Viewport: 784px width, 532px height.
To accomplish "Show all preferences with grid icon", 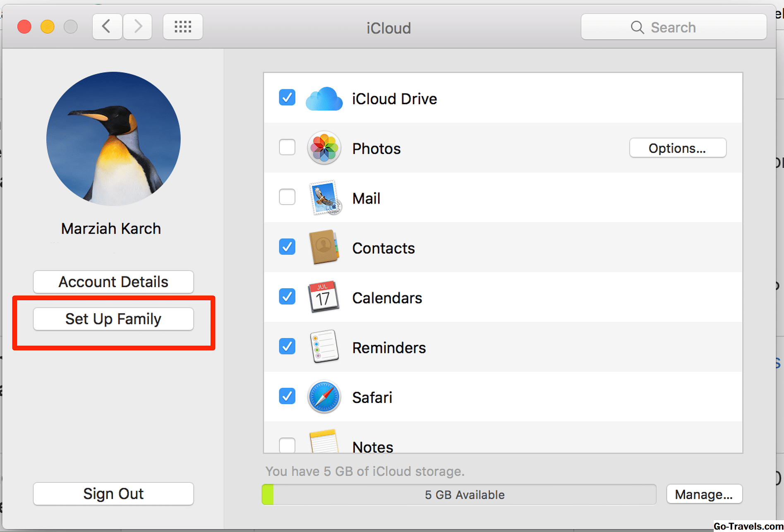I will point(182,27).
